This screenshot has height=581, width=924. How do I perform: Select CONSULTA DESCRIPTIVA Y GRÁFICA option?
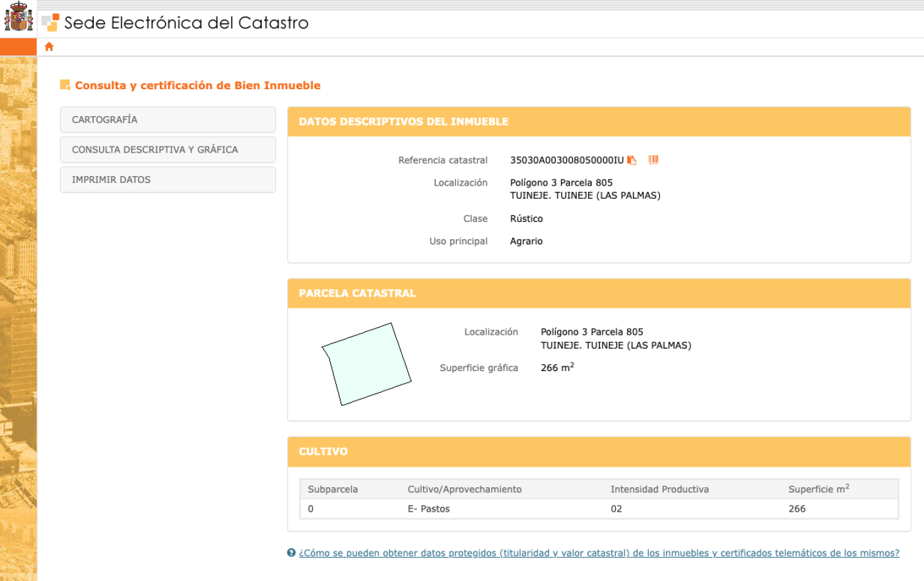[x=168, y=150]
